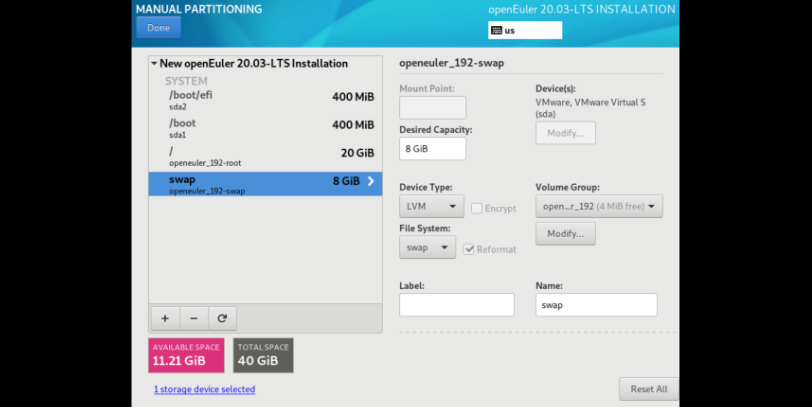The width and height of the screenshot is (812, 407).
Task: Open the Device Type LVM dropdown
Action: [x=431, y=207]
